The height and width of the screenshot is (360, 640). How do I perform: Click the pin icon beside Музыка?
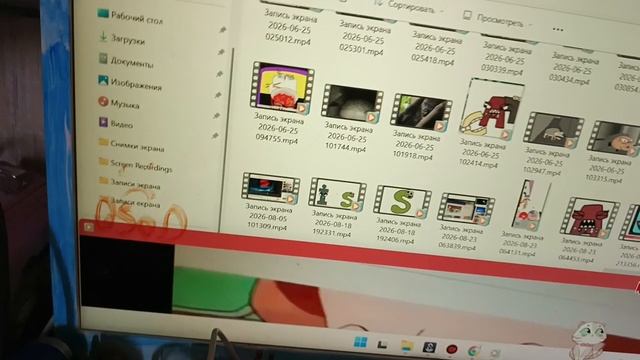pyautogui.click(x=216, y=116)
